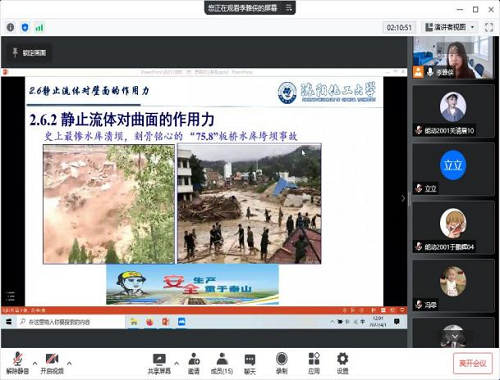The height and width of the screenshot is (380, 500).
Task: Open the Invite participants icon
Action: pyautogui.click(x=194, y=363)
